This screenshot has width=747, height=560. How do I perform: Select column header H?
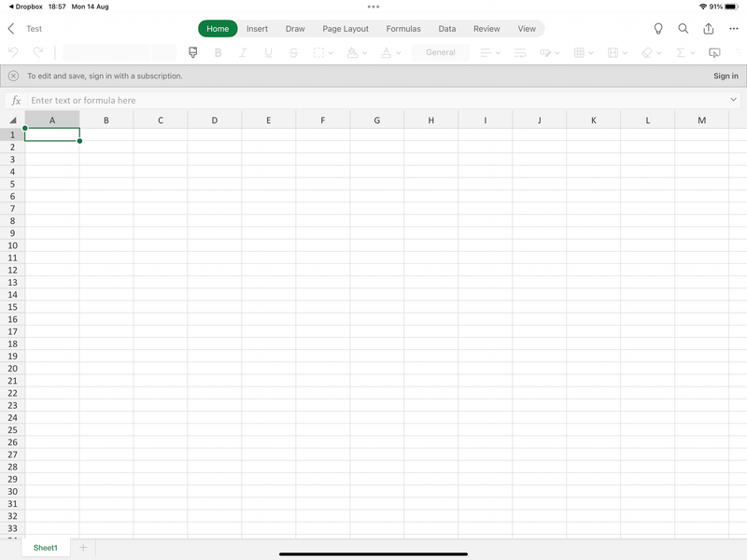(x=430, y=120)
